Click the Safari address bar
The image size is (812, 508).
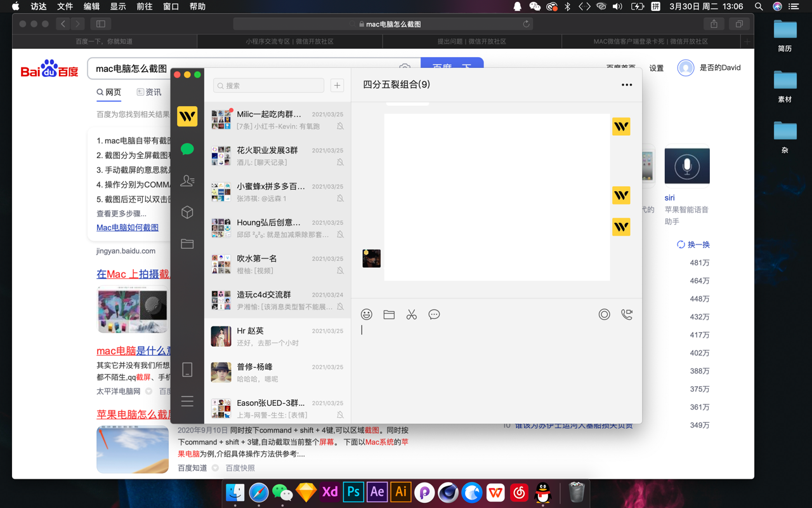pos(383,24)
